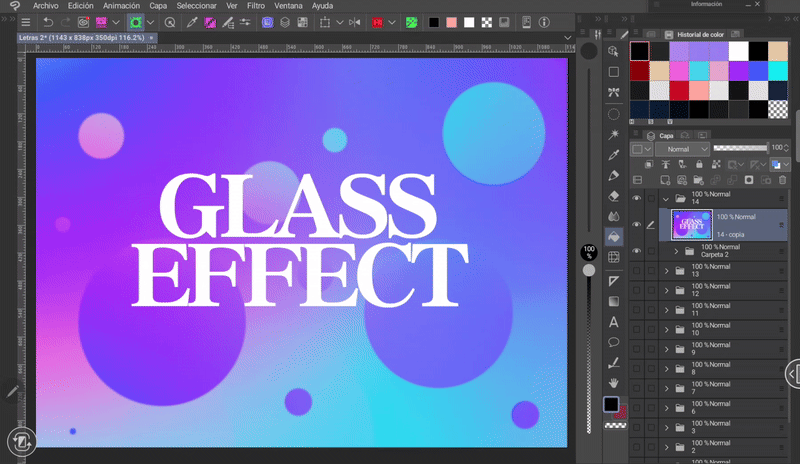Select the Text tool

(614, 323)
